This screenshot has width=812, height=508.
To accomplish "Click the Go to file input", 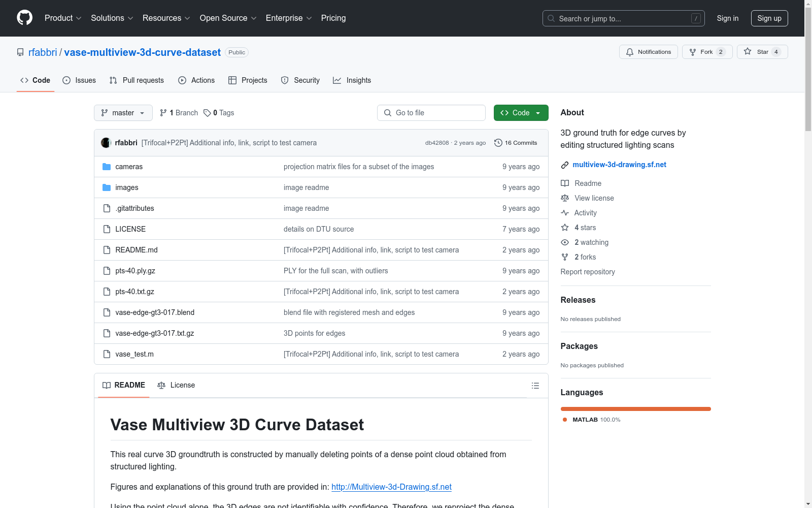I will (431, 113).
